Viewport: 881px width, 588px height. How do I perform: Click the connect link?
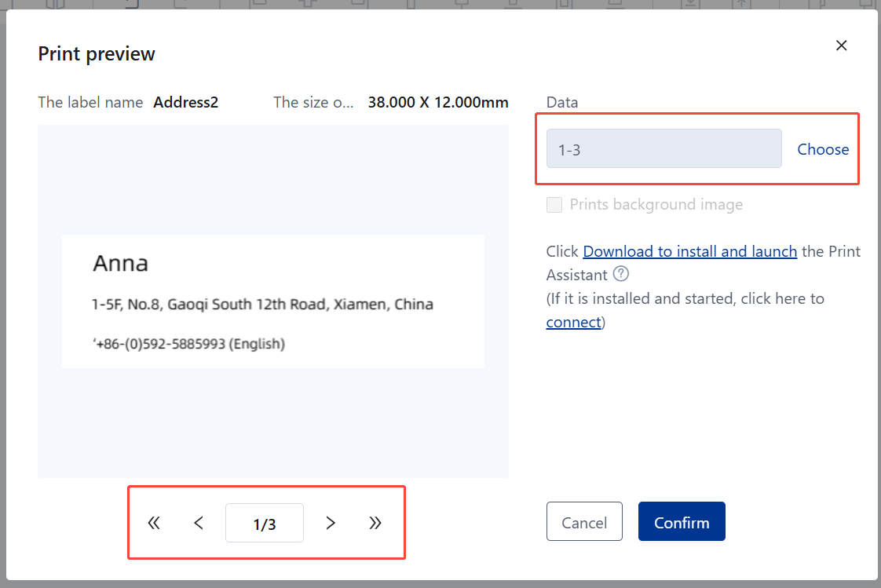(x=573, y=322)
